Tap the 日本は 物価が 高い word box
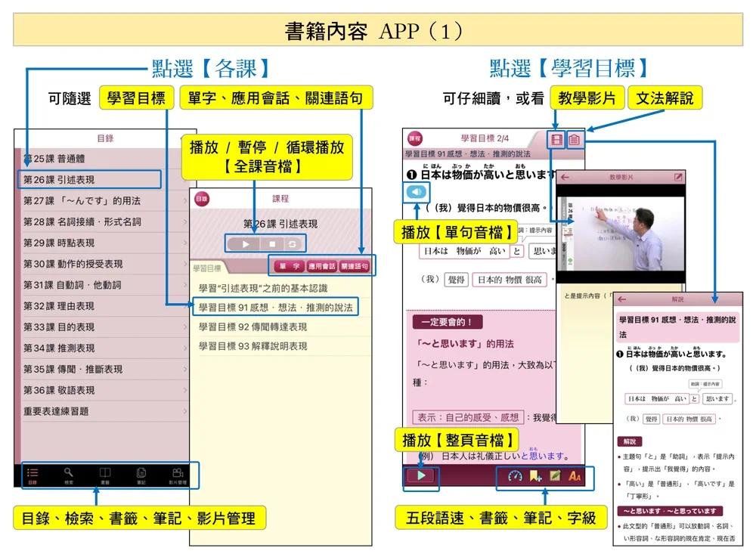Screen dimensions: 756x554 [464, 251]
